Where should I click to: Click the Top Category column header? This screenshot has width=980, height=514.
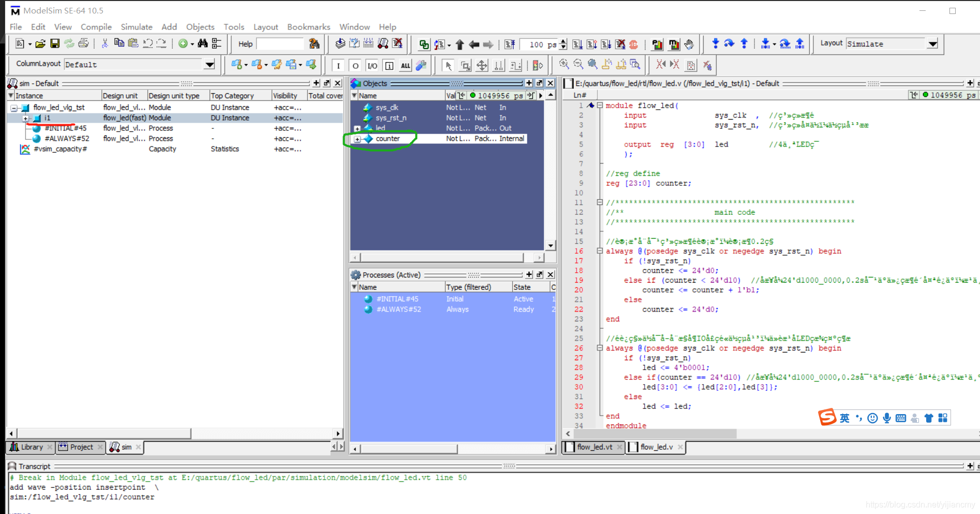(x=240, y=96)
